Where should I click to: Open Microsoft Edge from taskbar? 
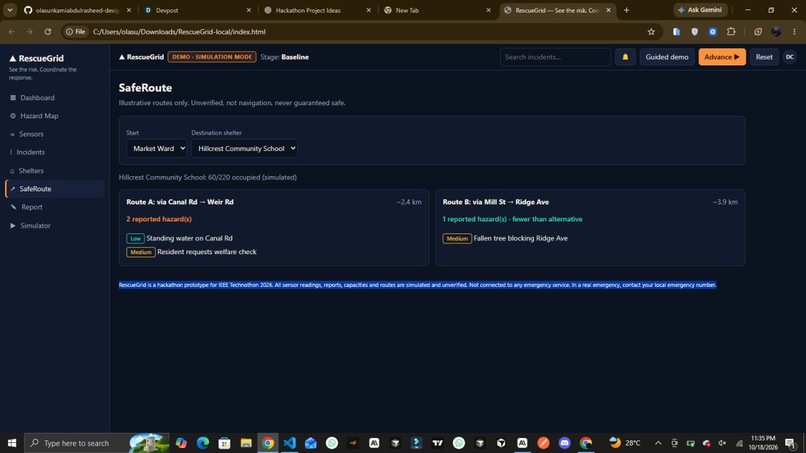pyautogui.click(x=203, y=443)
